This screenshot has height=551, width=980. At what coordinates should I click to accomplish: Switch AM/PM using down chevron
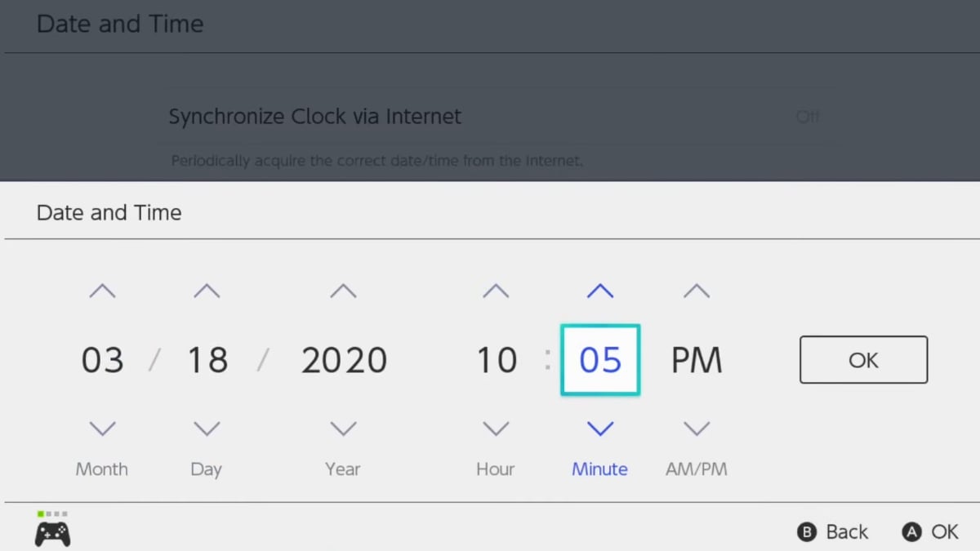pos(697,429)
